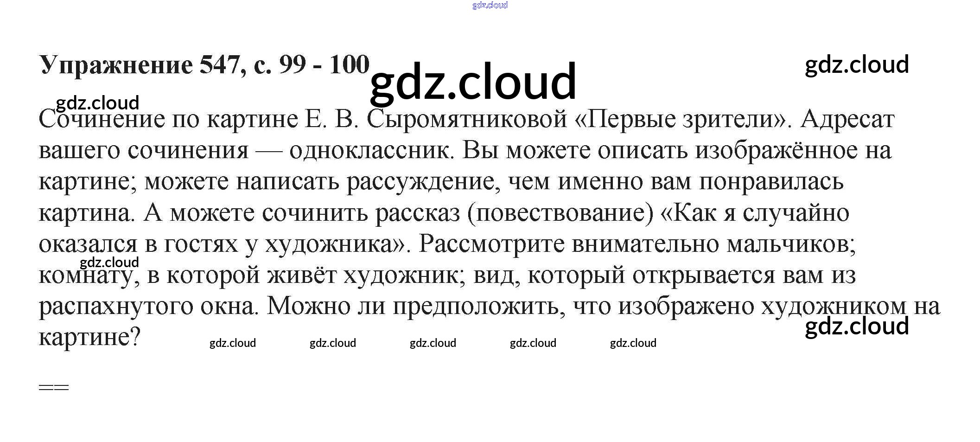Click the gdz.cloud watermark above the word "Сочинение"
Screen dimensions: 980x442
(x=97, y=102)
